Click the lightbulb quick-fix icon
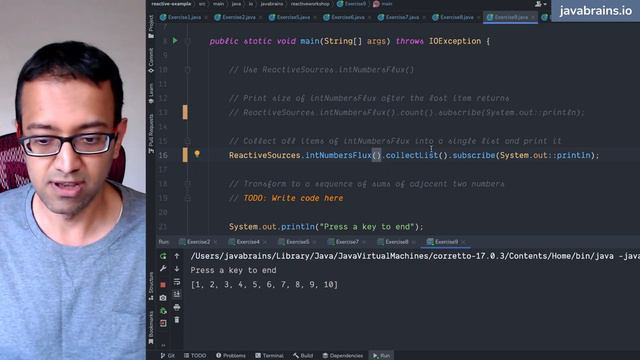Screen dimensions: 640x360 point(197,154)
